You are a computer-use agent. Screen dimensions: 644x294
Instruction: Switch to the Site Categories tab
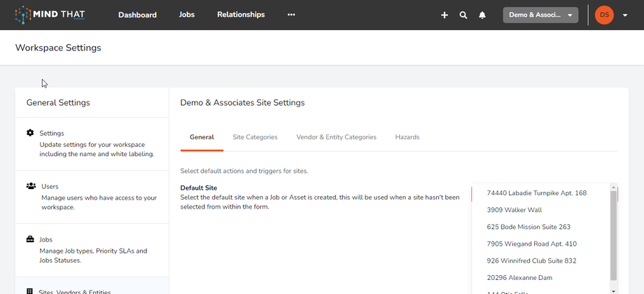(255, 137)
